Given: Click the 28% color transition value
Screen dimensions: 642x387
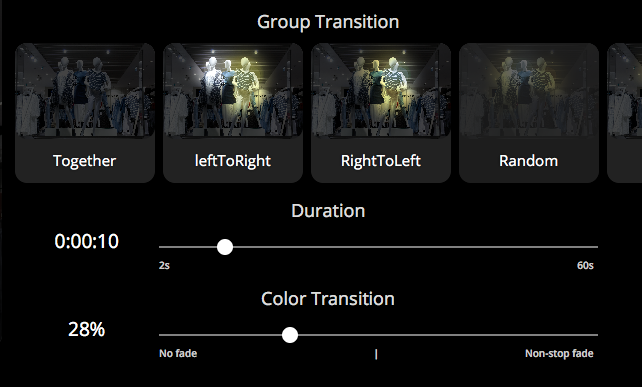Looking at the screenshot, I should [86, 329].
